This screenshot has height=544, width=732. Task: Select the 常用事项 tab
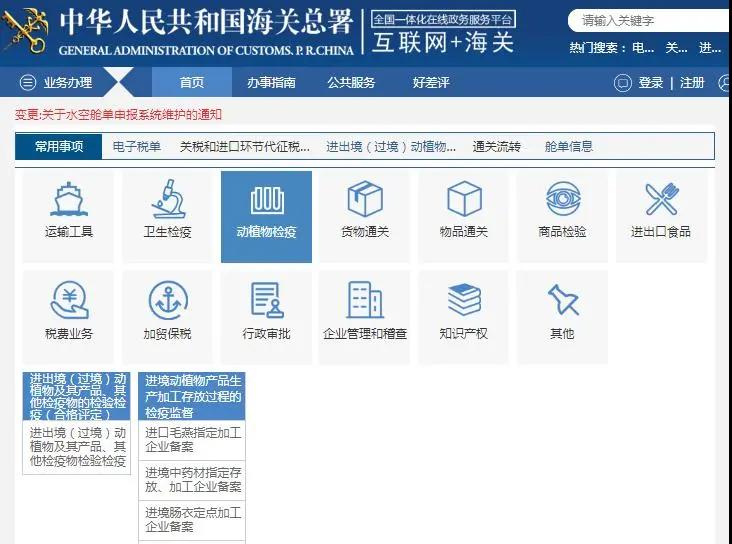coord(59,147)
